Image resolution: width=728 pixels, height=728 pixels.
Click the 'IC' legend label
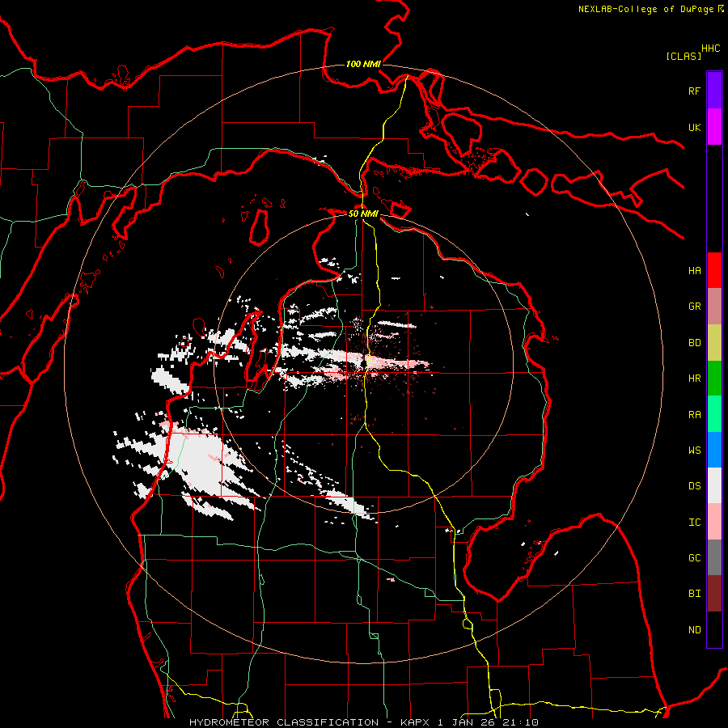tap(694, 523)
